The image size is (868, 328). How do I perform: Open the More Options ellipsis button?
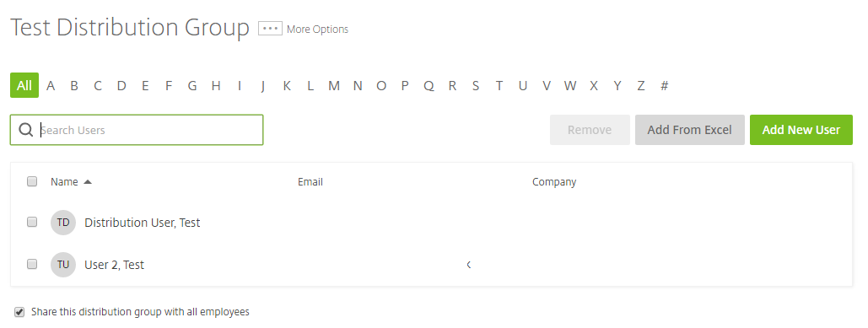pos(270,29)
